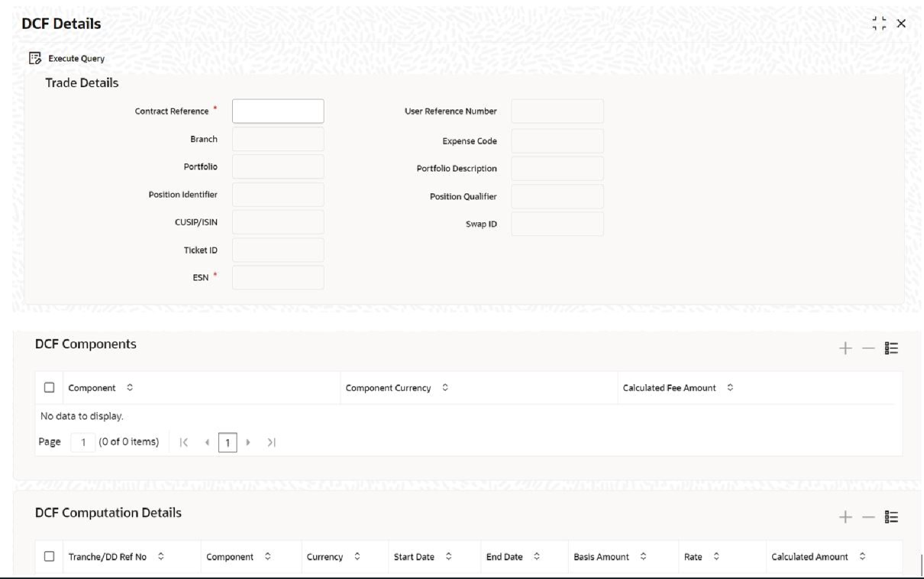Click the DCF Components heading
Image resolution: width=924 pixels, height=579 pixels.
(x=86, y=344)
